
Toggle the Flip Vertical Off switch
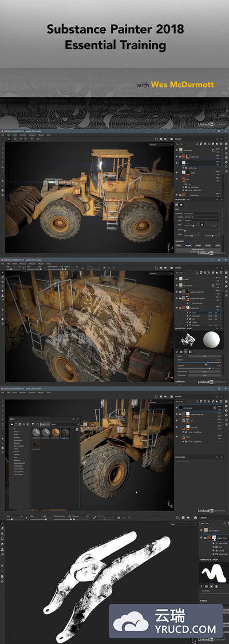(x=205, y=376)
